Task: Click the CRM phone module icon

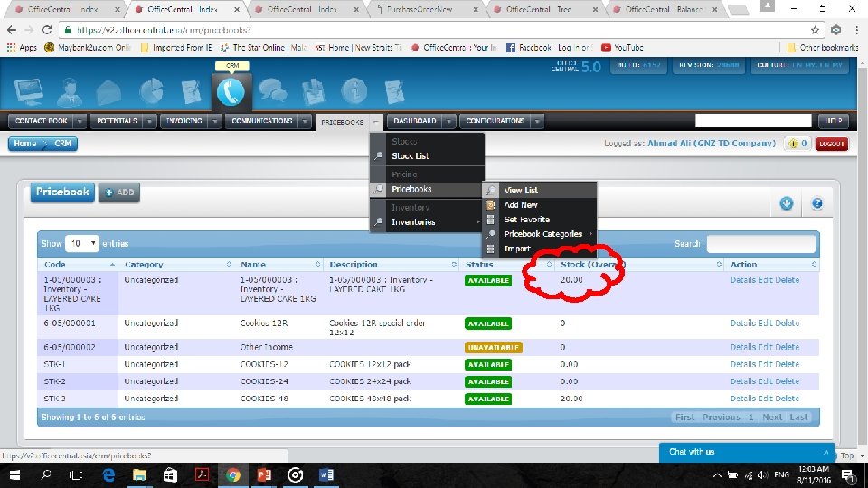Action: 231,91
